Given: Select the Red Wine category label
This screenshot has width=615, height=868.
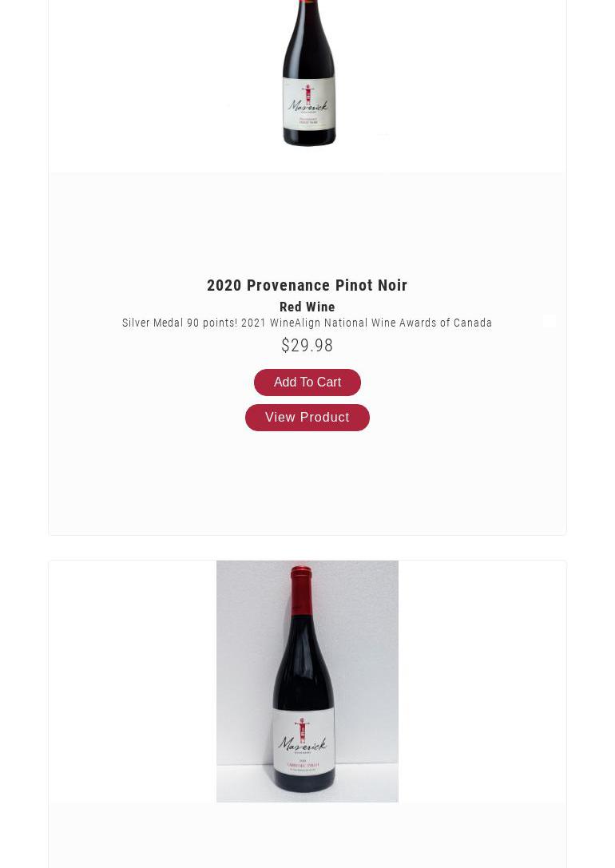Looking at the screenshot, I should point(307,307).
